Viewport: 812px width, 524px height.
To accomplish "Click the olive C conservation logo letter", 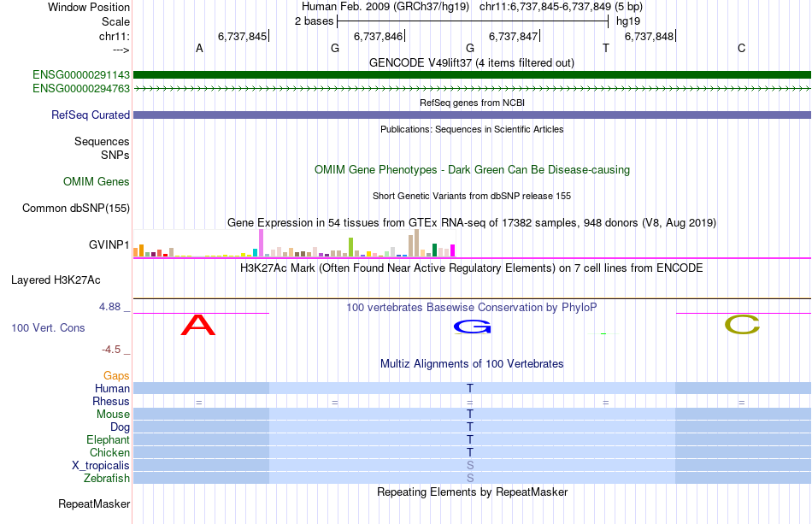I will 742,325.
